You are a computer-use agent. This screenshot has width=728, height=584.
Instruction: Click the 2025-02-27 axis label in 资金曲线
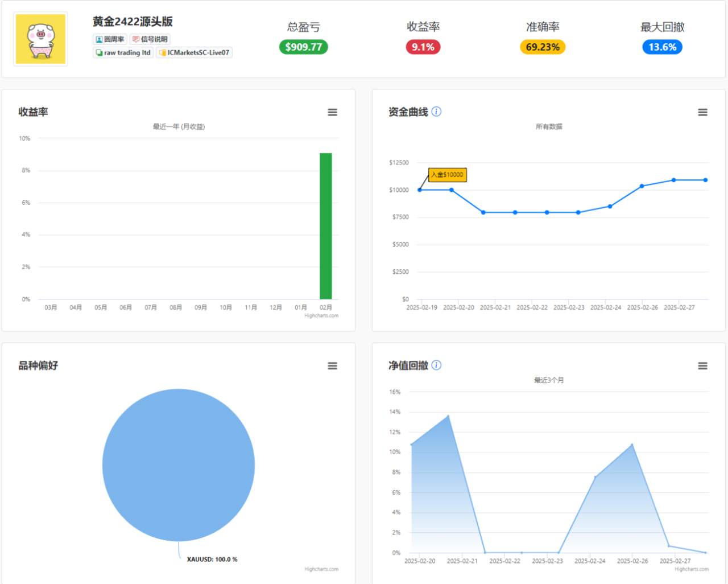point(679,307)
